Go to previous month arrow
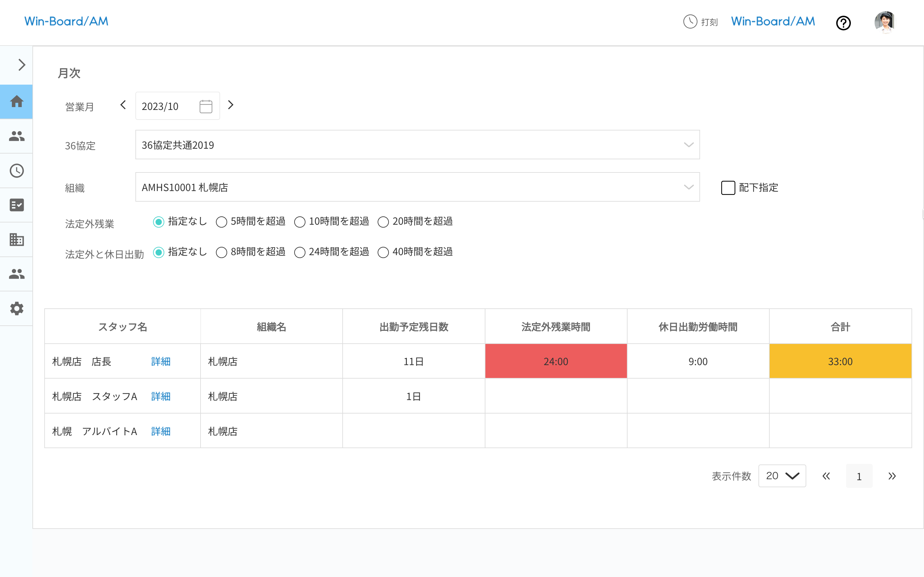The height and width of the screenshot is (577, 924). point(123,105)
